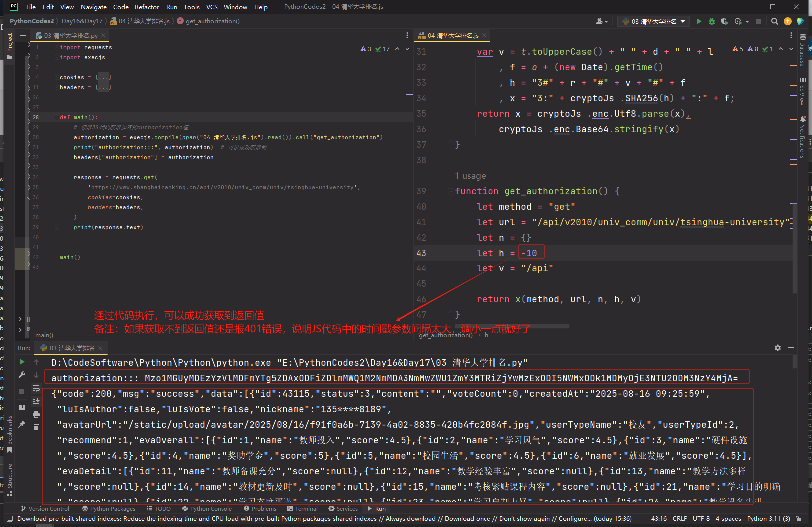Viewport: 812px width, 527px height.
Task: Pin the Run tab with the pin icon
Action: [x=22, y=424]
